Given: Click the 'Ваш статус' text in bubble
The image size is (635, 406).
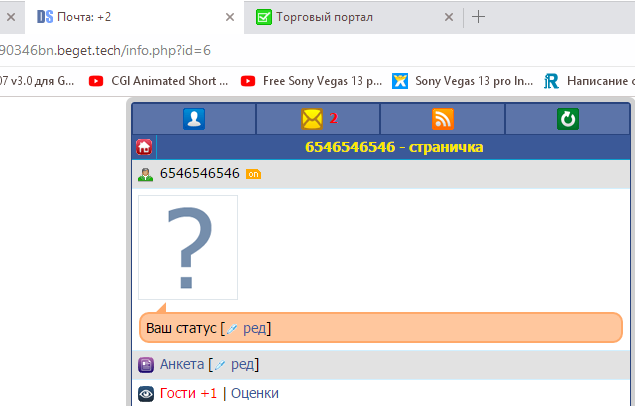Looking at the screenshot, I should coord(181,328).
